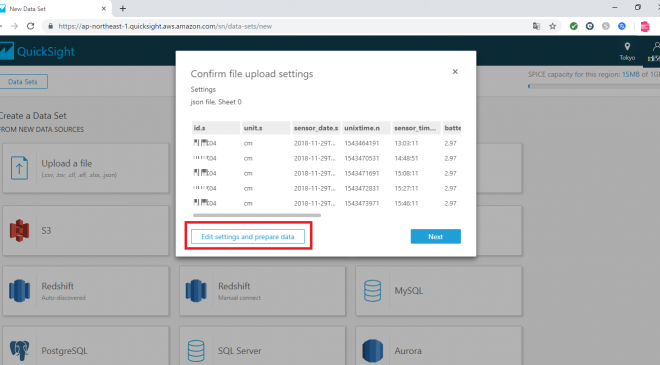Select the New Data Set browser tab
The image size is (660, 365).
coord(55,8)
